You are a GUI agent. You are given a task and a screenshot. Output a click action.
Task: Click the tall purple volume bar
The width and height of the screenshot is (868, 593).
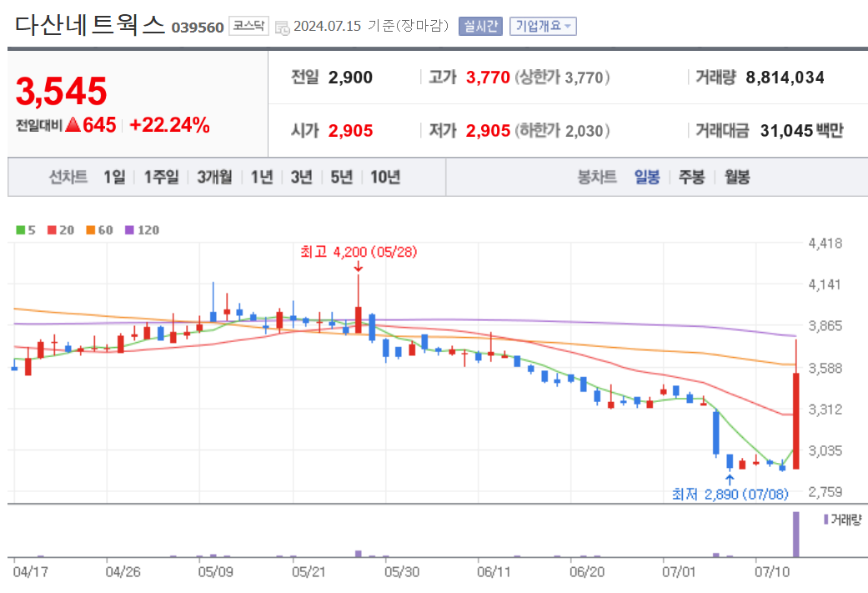click(796, 535)
